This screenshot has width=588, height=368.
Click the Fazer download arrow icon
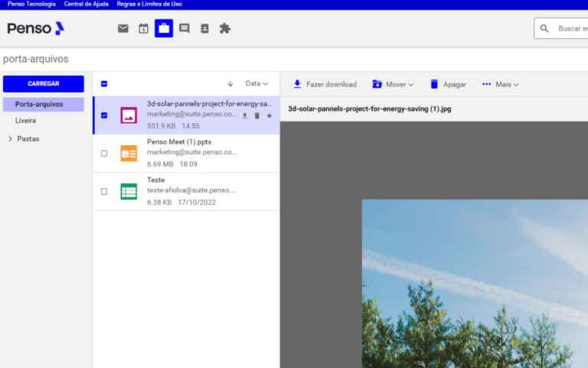tap(297, 84)
